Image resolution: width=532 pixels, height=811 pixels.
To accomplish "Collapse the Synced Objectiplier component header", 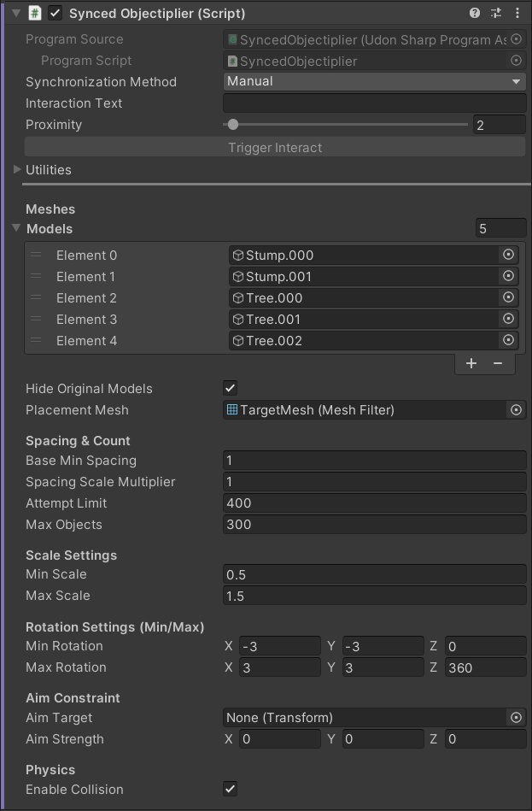I will (x=15, y=13).
